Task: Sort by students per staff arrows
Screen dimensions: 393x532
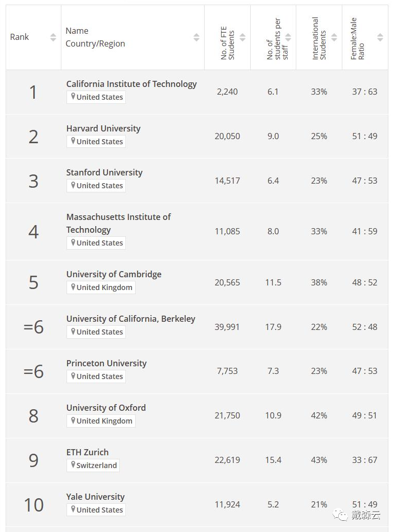Action: pos(288,37)
